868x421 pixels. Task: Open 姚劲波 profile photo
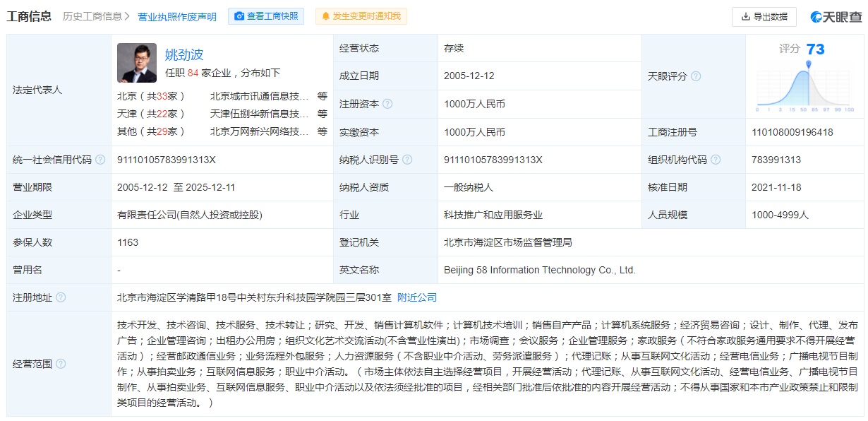coord(137,63)
